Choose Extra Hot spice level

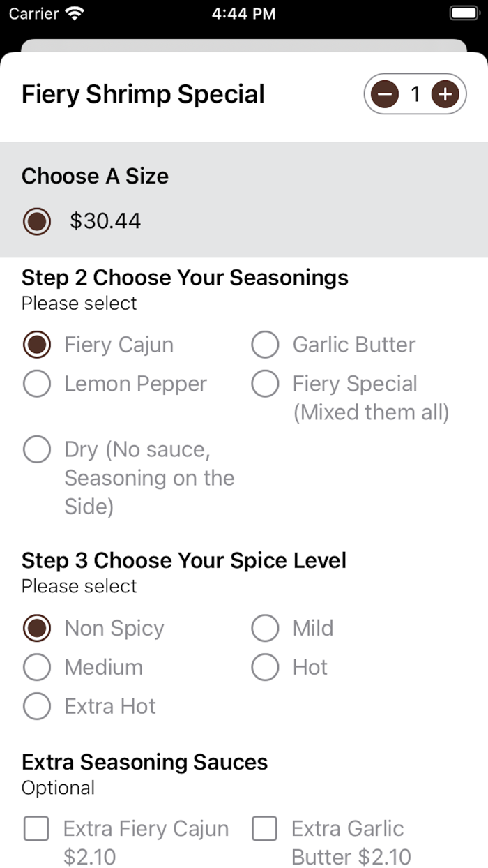(37, 706)
